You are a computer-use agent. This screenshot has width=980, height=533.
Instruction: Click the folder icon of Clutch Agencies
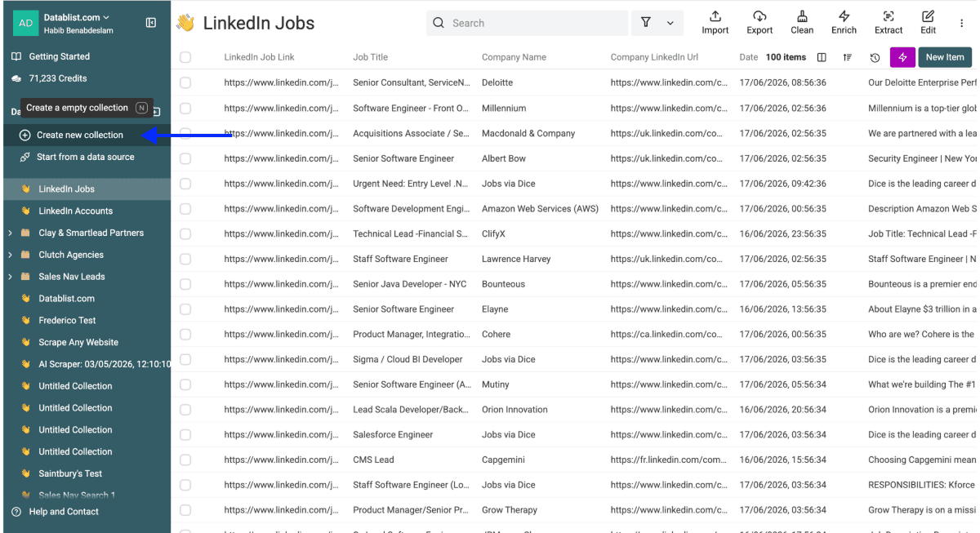click(x=26, y=255)
